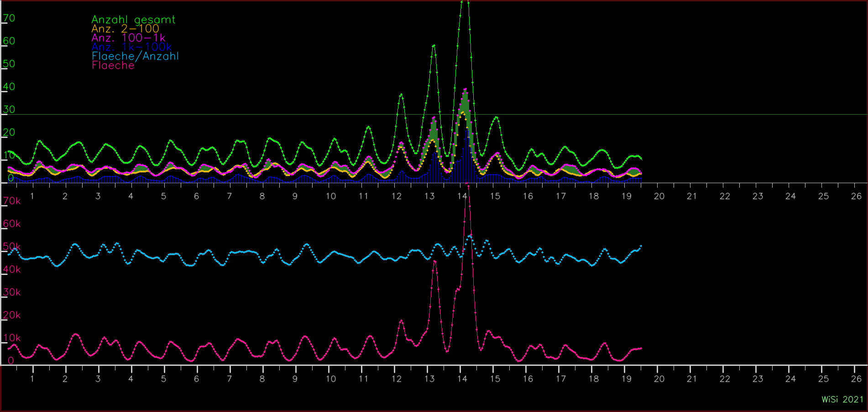Select x-axis label 14 on upper chart
868x412 pixels.
[x=462, y=196]
